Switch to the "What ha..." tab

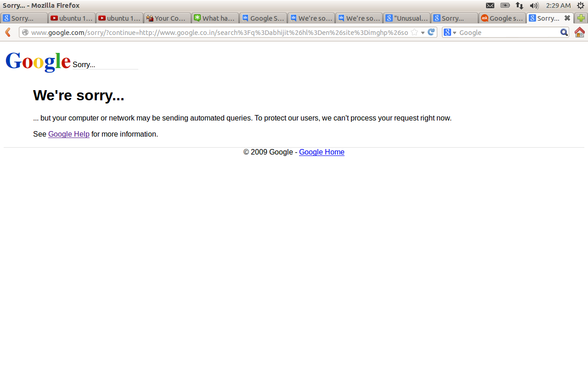point(215,18)
